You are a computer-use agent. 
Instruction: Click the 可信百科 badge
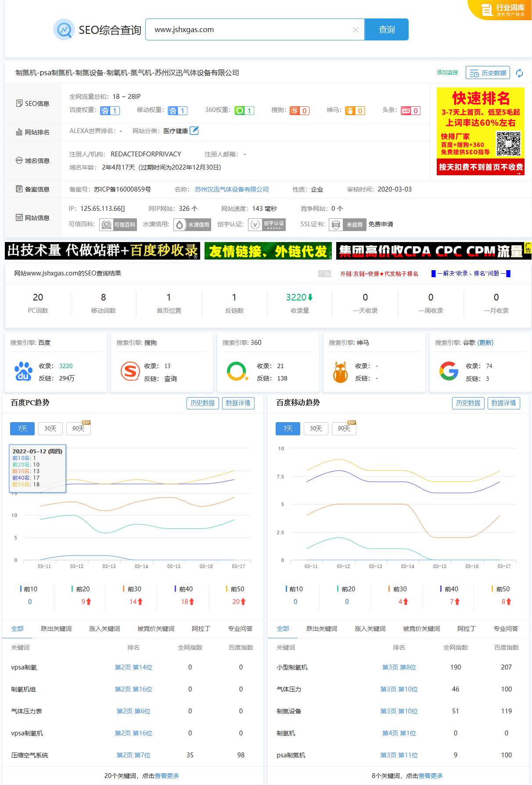(118, 224)
